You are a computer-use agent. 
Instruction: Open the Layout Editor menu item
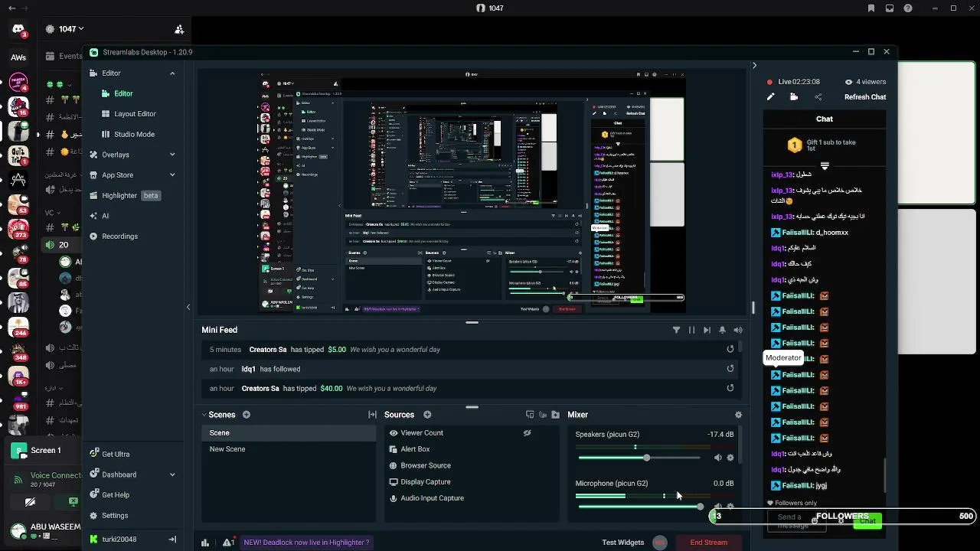pos(135,114)
